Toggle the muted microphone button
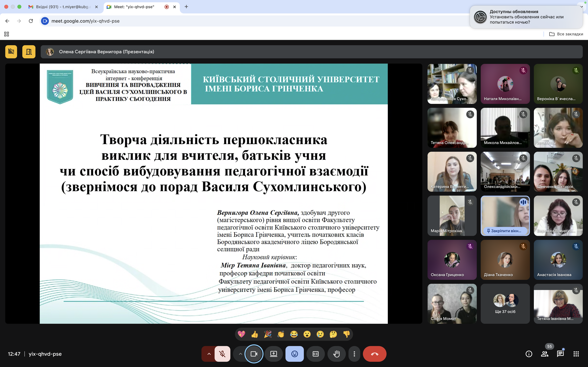Image resolution: width=588 pixels, height=367 pixels. pos(222,354)
